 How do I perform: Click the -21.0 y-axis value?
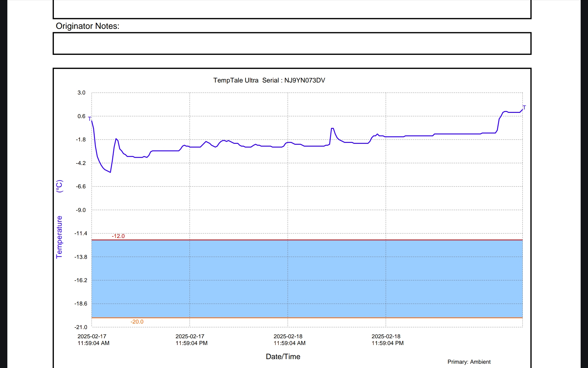81,327
